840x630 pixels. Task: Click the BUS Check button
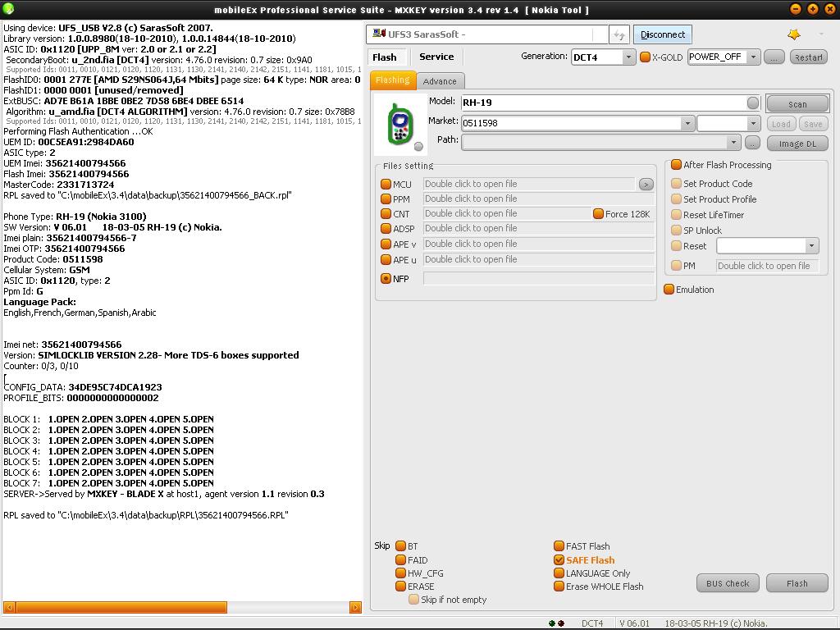point(728,583)
